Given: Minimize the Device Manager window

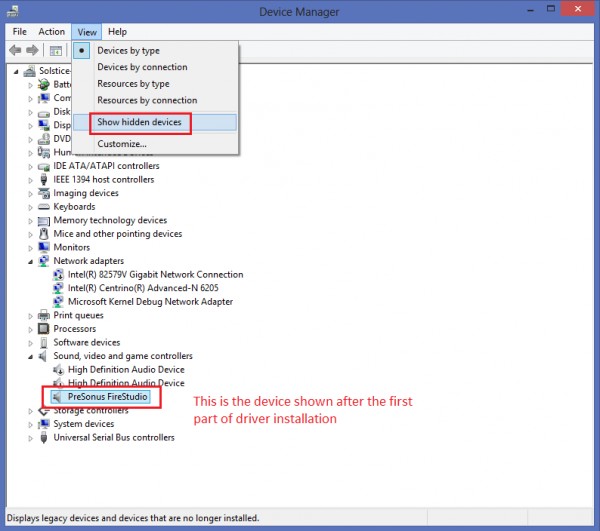Looking at the screenshot, I should coord(530,10).
